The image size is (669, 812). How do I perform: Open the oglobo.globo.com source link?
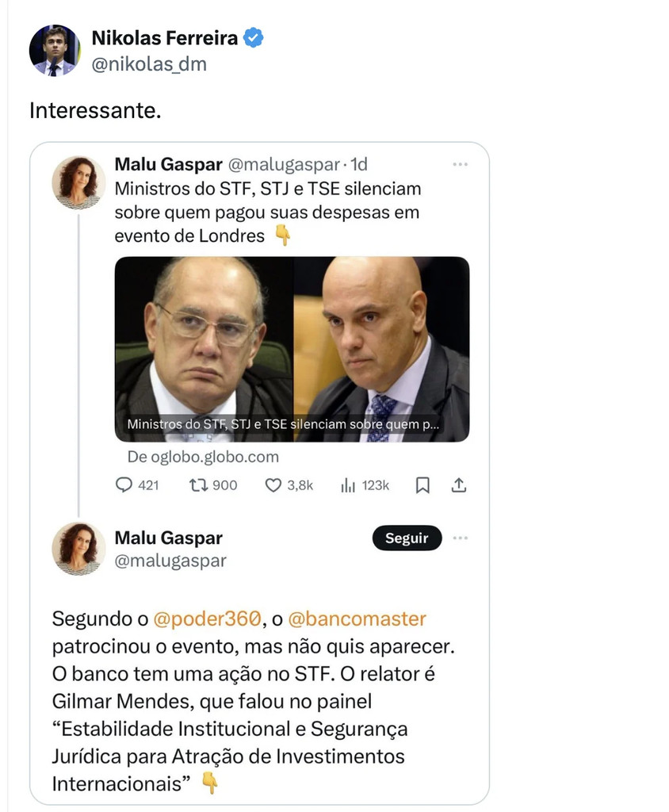tap(203, 457)
